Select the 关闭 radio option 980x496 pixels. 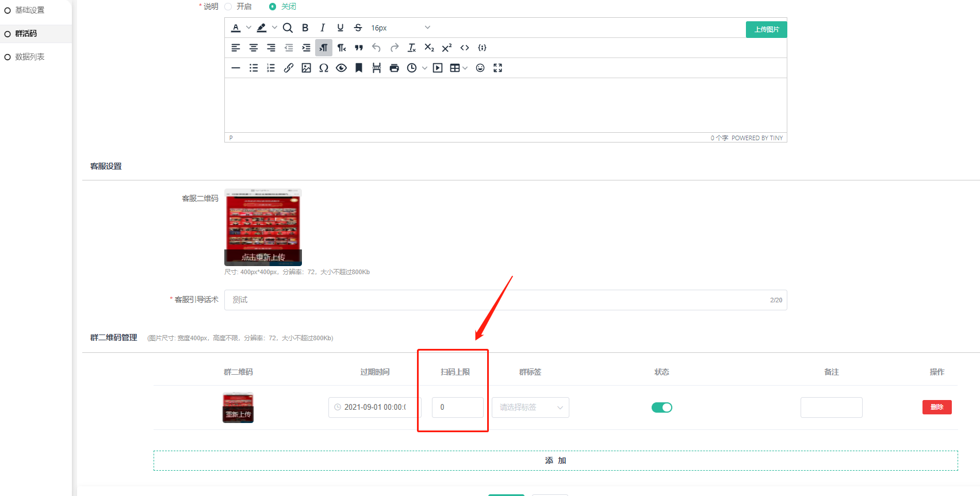(x=273, y=6)
